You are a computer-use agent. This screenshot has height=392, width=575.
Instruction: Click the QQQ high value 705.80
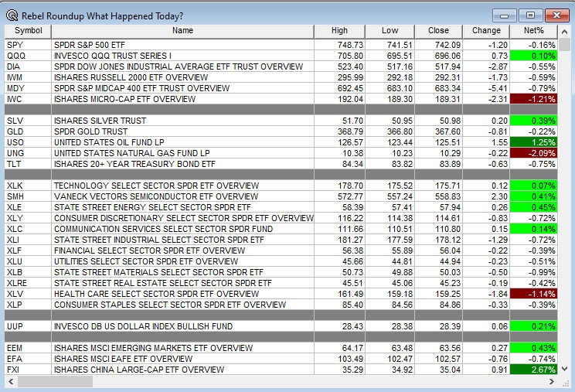(350, 56)
